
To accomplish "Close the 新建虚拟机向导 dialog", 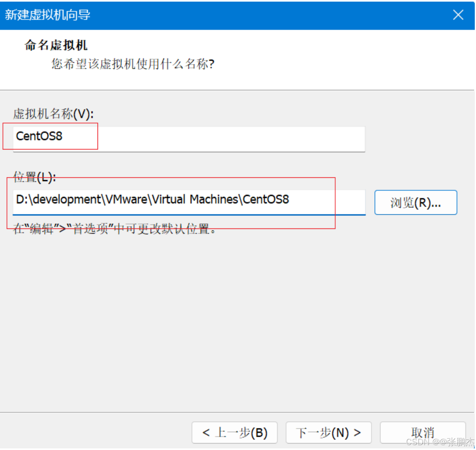I will tap(458, 15).
